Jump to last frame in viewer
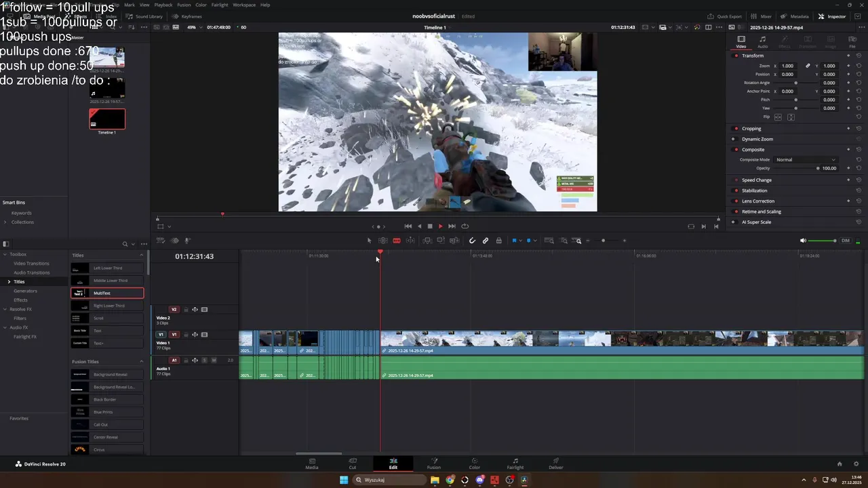868x488 pixels. click(452, 226)
